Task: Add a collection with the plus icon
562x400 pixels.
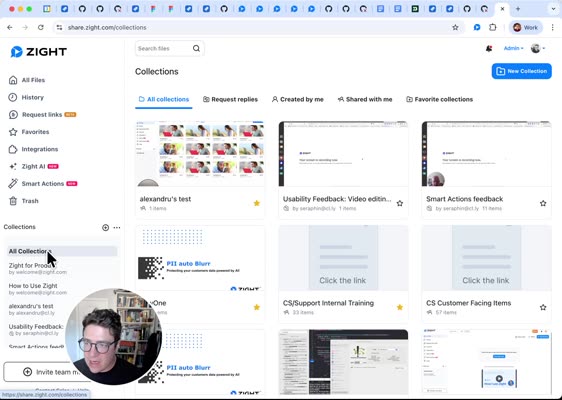Action: [x=105, y=228]
